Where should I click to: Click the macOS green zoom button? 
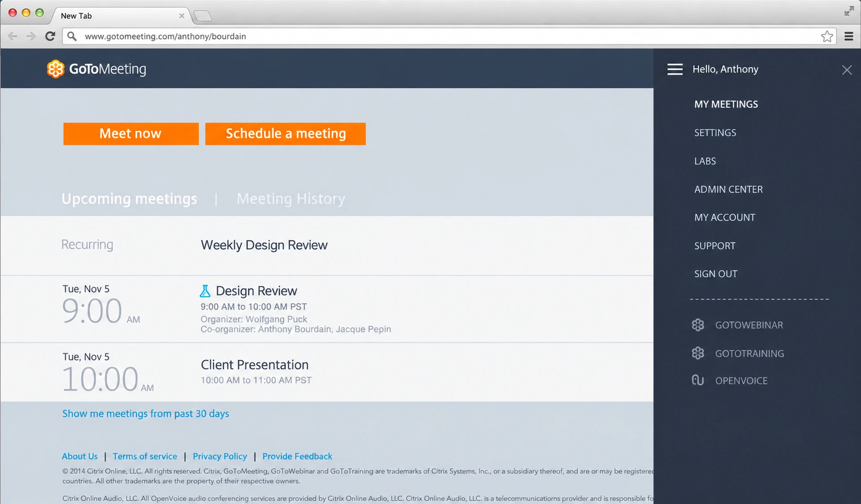click(x=39, y=13)
